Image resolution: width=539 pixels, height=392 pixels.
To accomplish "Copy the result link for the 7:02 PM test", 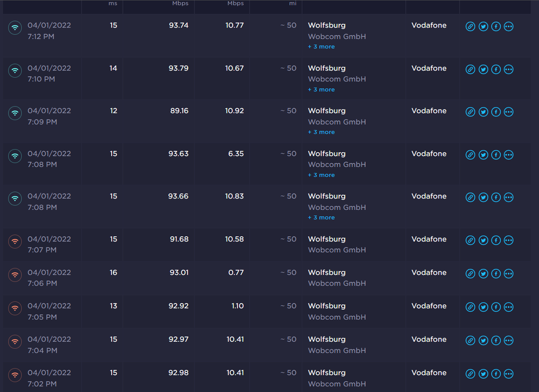I will [470, 373].
